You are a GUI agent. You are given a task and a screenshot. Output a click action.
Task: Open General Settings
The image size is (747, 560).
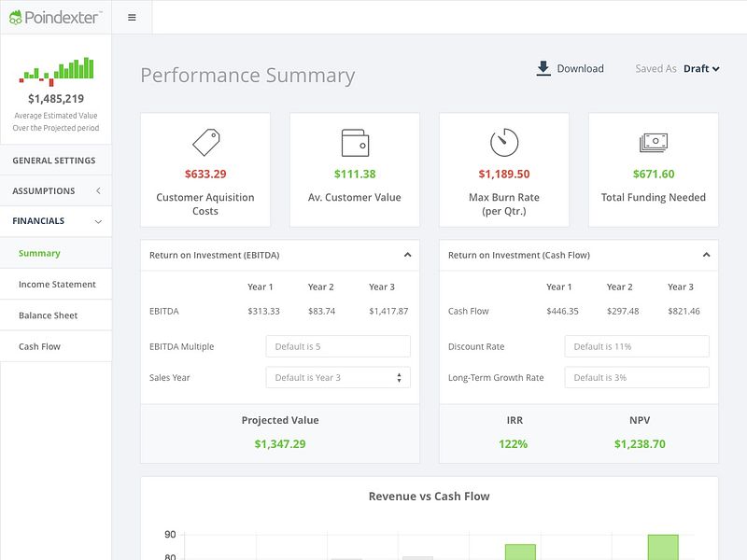[50, 160]
